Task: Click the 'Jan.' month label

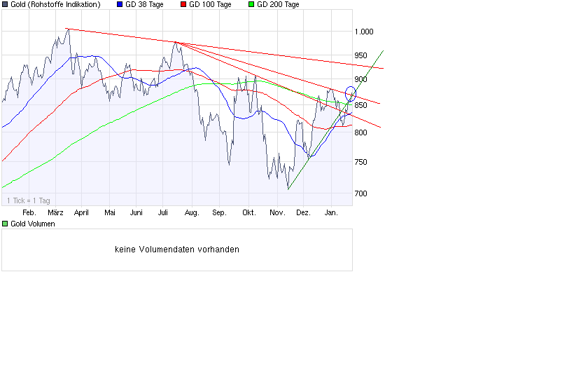Action: pyautogui.click(x=331, y=212)
